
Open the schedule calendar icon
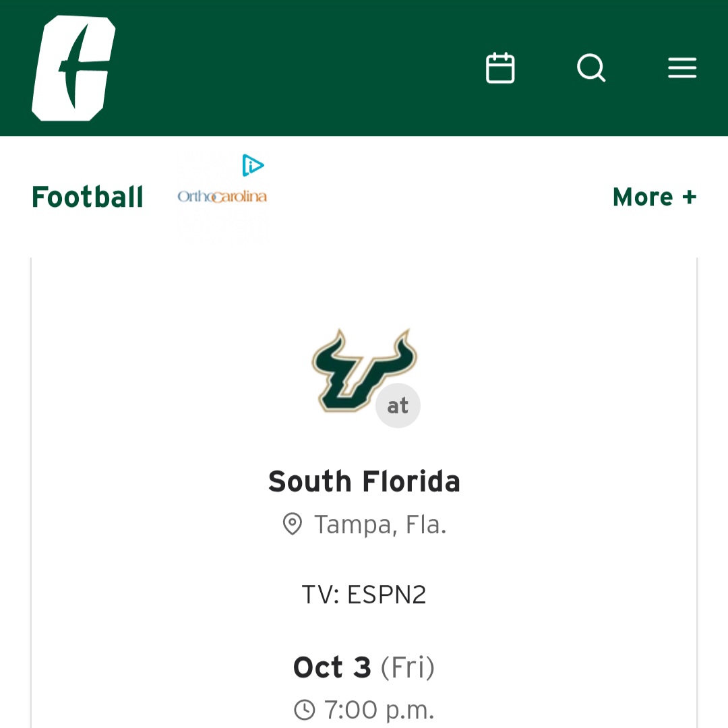[500, 68]
